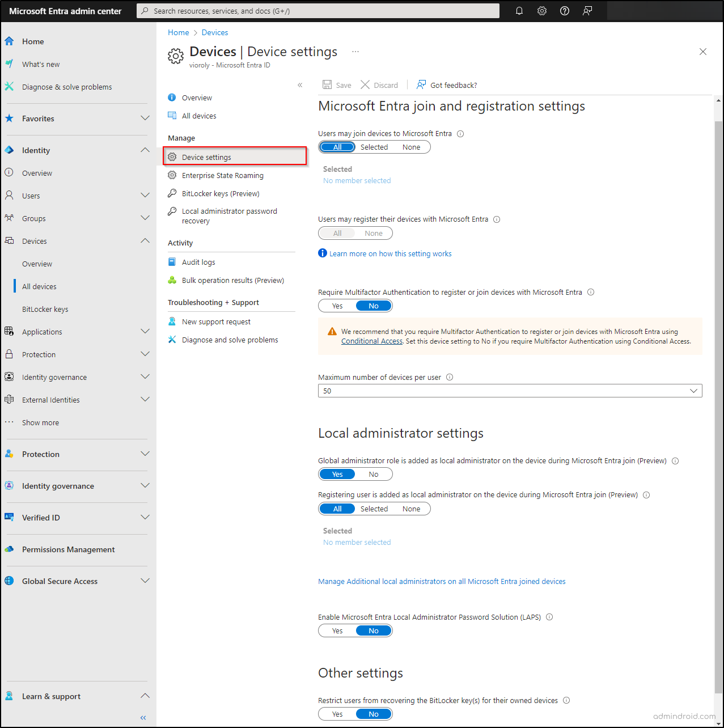Click the feedback smiley icon
This screenshot has width=724, height=728.
587,10
